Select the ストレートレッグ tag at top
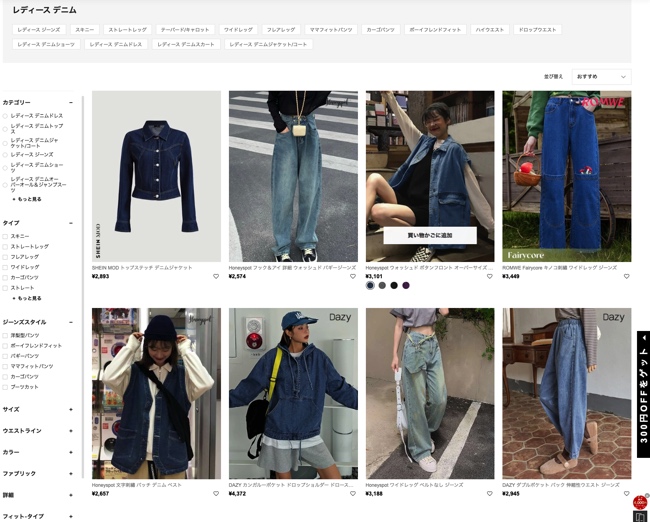The width and height of the screenshot is (650, 522). tap(127, 30)
